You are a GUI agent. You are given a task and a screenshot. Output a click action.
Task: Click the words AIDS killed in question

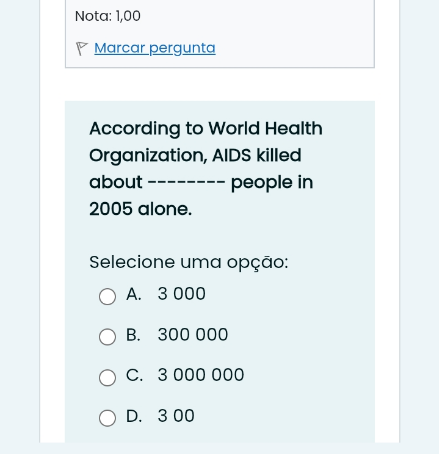pyautogui.click(x=257, y=155)
